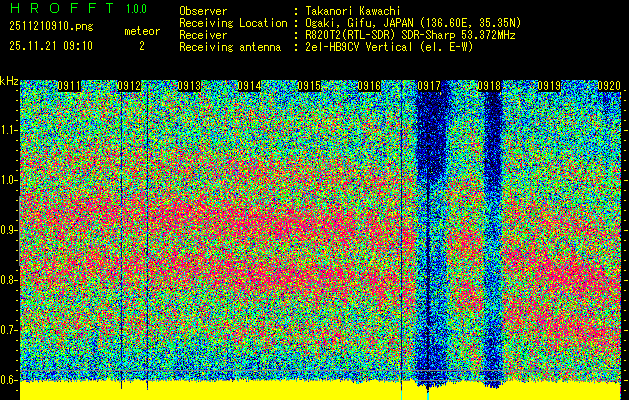This screenshot has width=629, height=400.
Task: Click the 0918 time marker
Action: [489, 86]
